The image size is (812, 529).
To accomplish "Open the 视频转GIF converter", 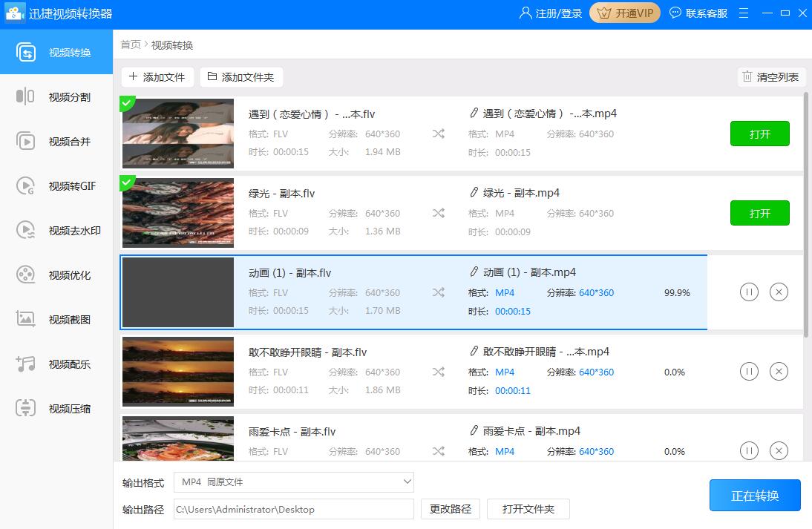I will [56, 185].
